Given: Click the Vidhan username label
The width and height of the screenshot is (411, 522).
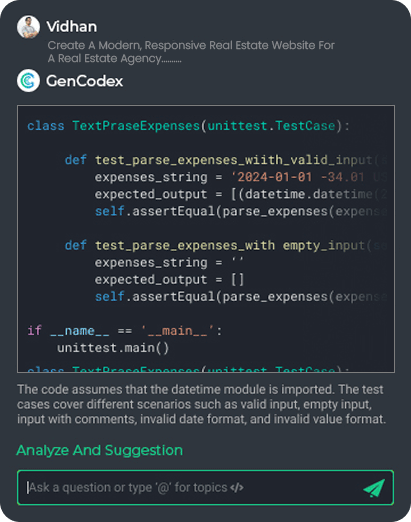Looking at the screenshot, I should click(72, 27).
